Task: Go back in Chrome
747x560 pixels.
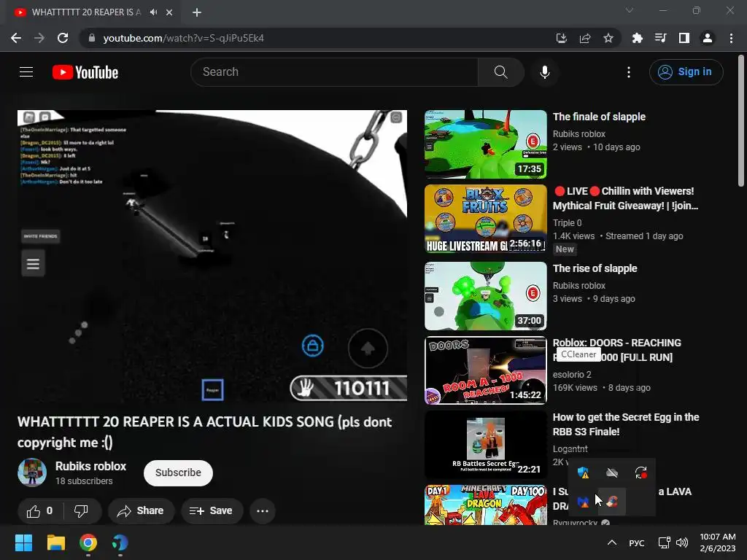Action: pos(16,38)
